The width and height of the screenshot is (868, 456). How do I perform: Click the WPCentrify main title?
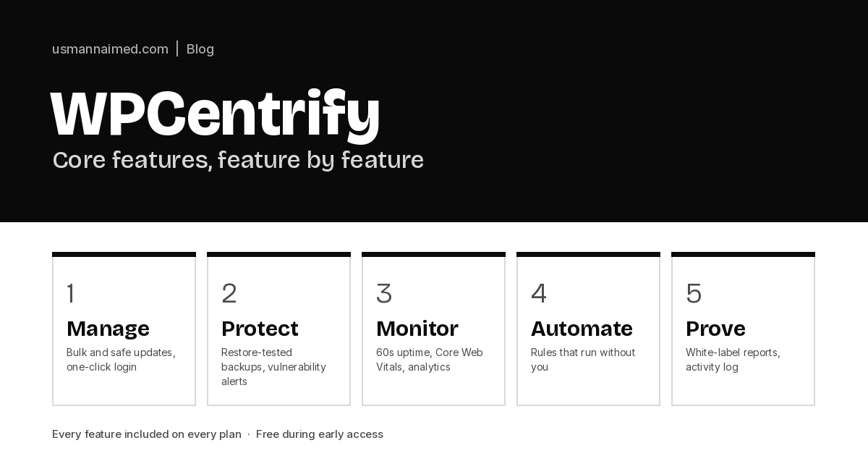pos(216,115)
